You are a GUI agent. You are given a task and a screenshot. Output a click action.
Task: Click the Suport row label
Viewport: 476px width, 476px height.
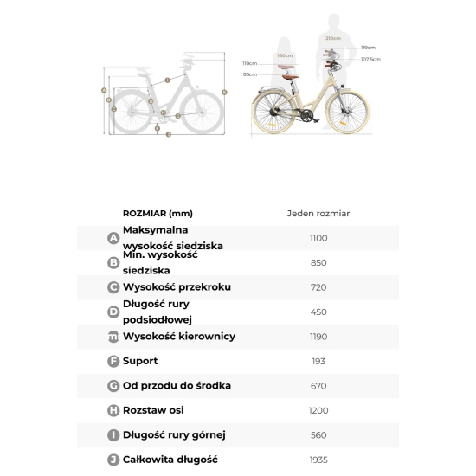click(x=140, y=361)
